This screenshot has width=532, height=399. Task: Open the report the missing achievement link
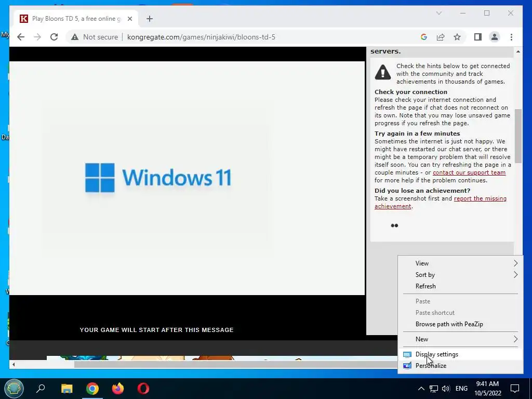coord(441,202)
